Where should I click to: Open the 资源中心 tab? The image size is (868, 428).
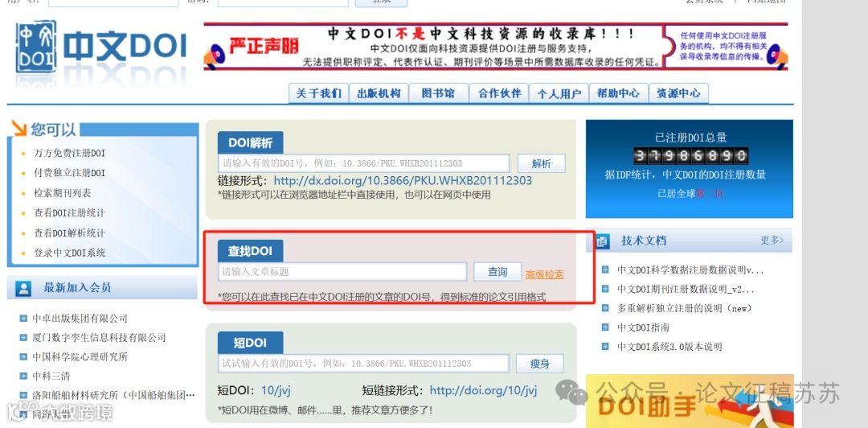coord(678,93)
